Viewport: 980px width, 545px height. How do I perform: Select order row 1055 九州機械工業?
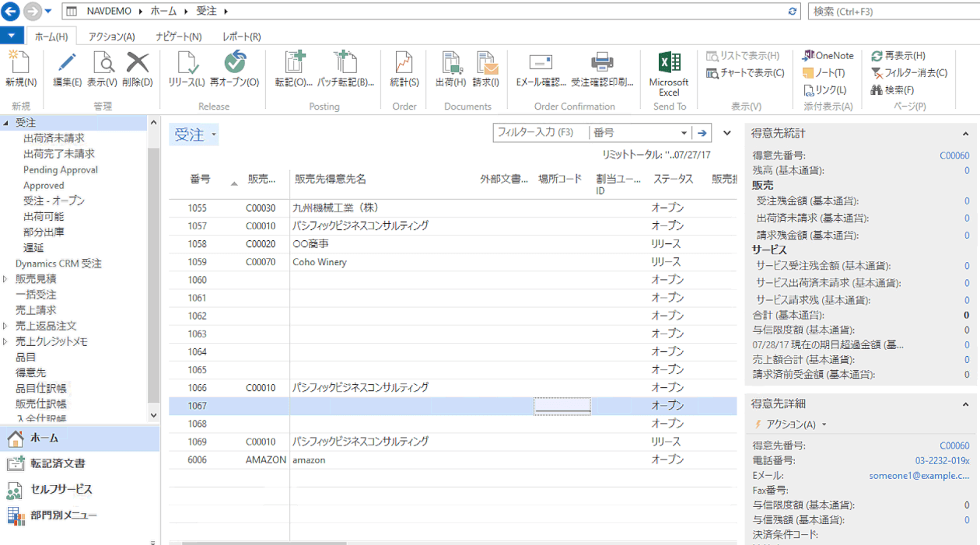tap(453, 208)
